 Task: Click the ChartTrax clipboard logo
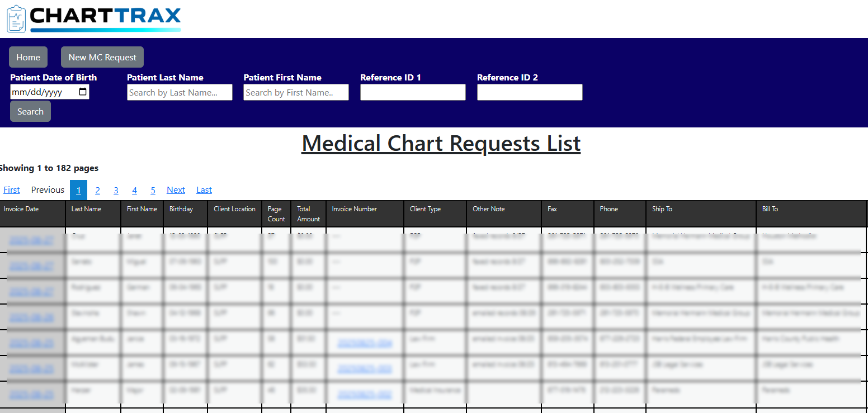point(16,19)
